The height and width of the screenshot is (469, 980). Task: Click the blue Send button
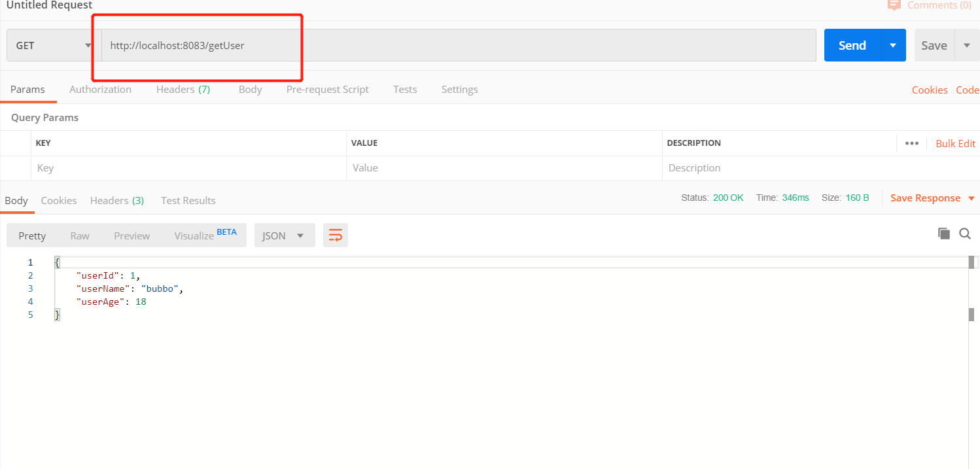(x=852, y=46)
